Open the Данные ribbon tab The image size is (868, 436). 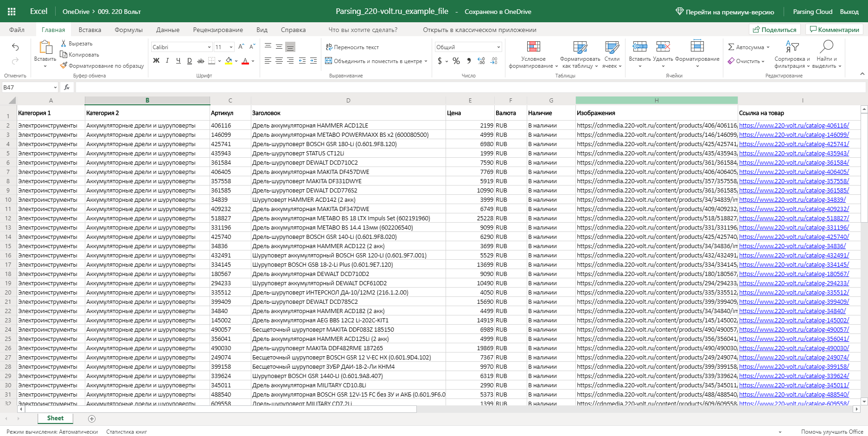pyautogui.click(x=168, y=30)
